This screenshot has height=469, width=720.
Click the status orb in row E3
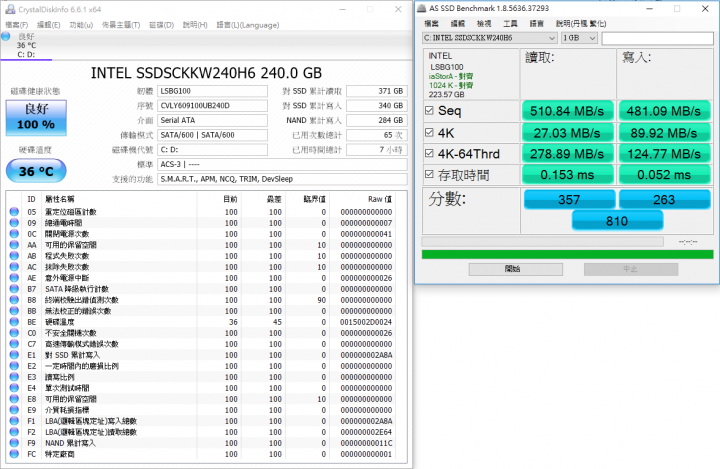[14, 377]
